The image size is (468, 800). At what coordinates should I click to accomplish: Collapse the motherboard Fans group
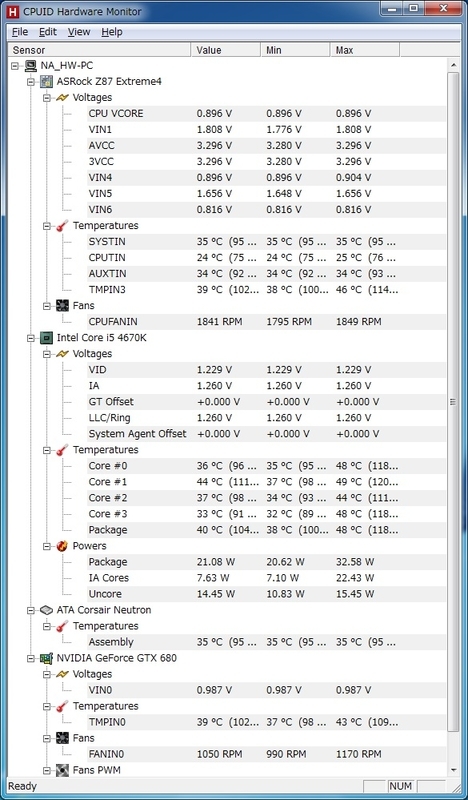tap(46, 306)
